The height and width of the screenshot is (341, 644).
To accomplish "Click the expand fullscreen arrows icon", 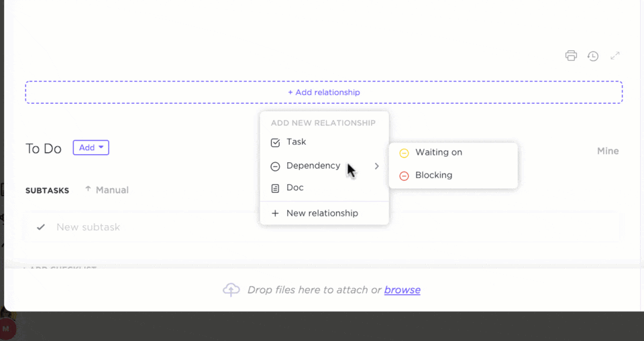I will [615, 56].
